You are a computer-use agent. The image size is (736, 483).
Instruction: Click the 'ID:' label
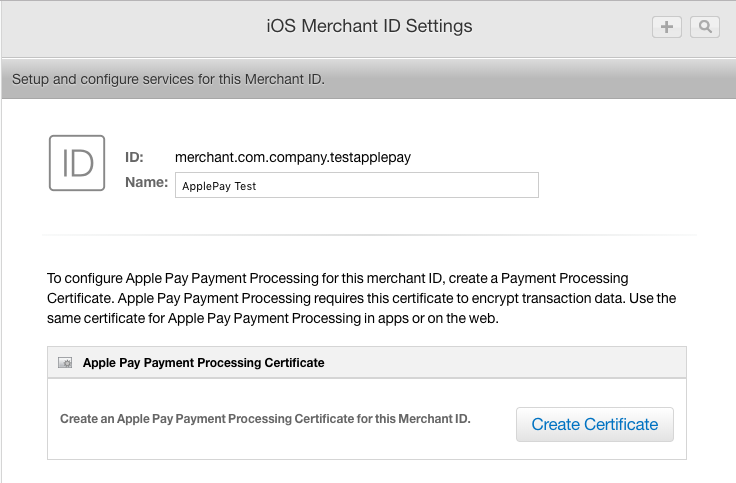(135, 158)
